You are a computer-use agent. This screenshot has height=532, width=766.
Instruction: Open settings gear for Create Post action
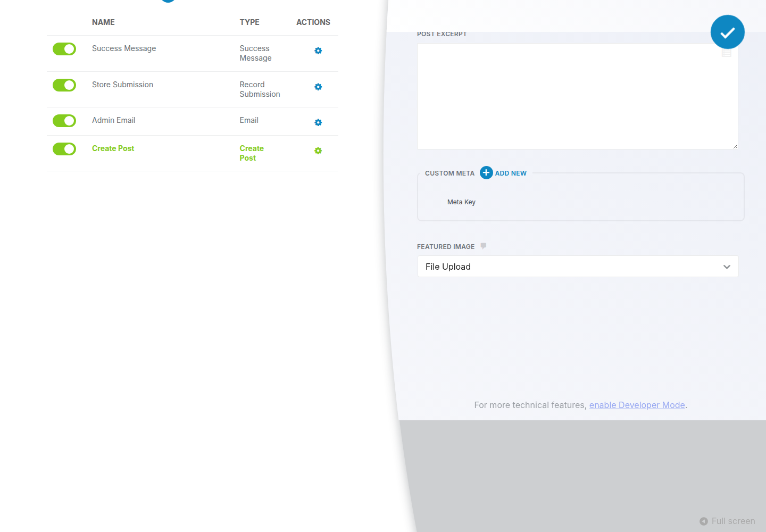click(x=318, y=151)
